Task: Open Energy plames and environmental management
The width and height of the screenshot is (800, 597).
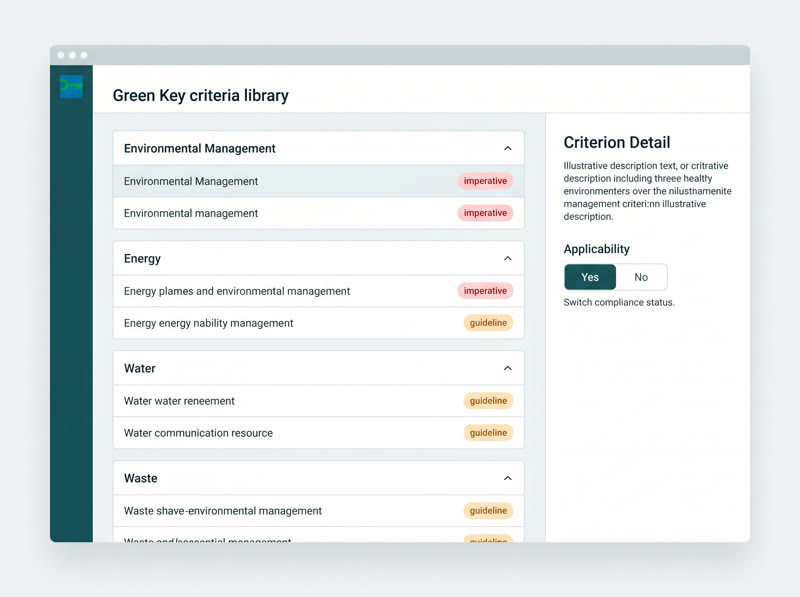Action: coord(318,291)
